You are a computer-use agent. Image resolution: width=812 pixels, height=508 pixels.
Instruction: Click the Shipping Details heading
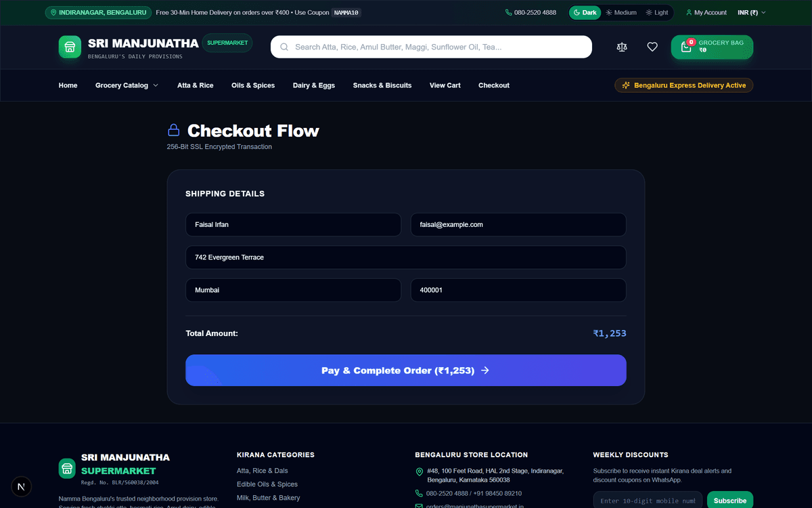(225, 194)
